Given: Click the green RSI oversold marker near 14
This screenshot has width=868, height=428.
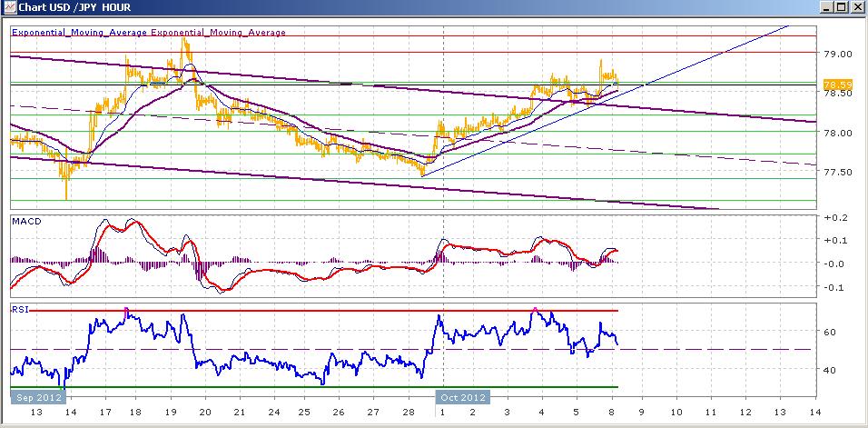Looking at the screenshot, I should 63,388.
